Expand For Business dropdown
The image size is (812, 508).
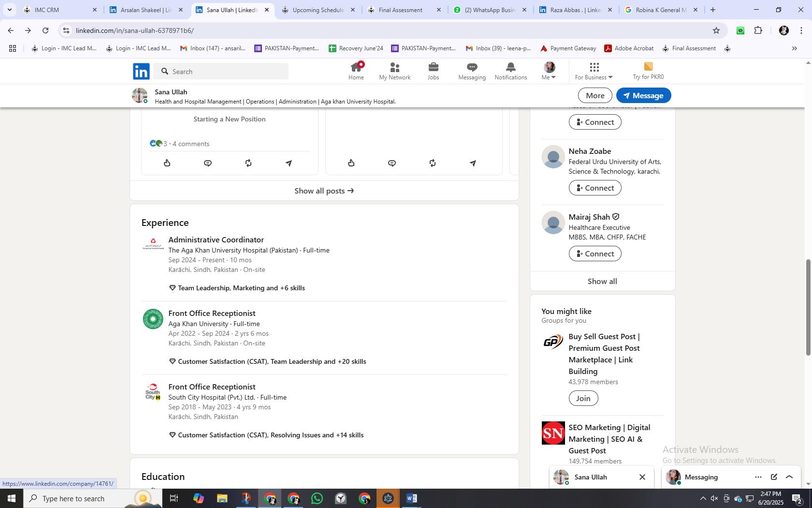pos(594,71)
